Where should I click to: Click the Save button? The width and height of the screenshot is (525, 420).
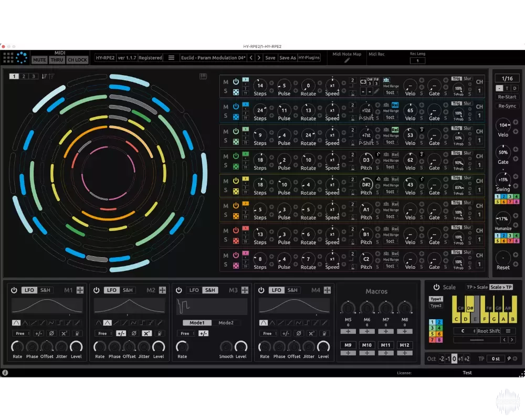point(270,58)
